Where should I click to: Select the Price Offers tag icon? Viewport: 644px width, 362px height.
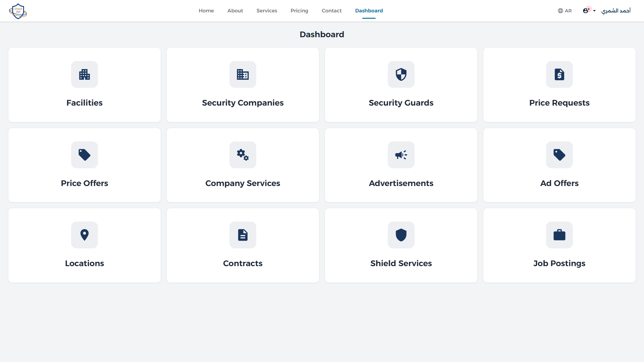tap(84, 155)
